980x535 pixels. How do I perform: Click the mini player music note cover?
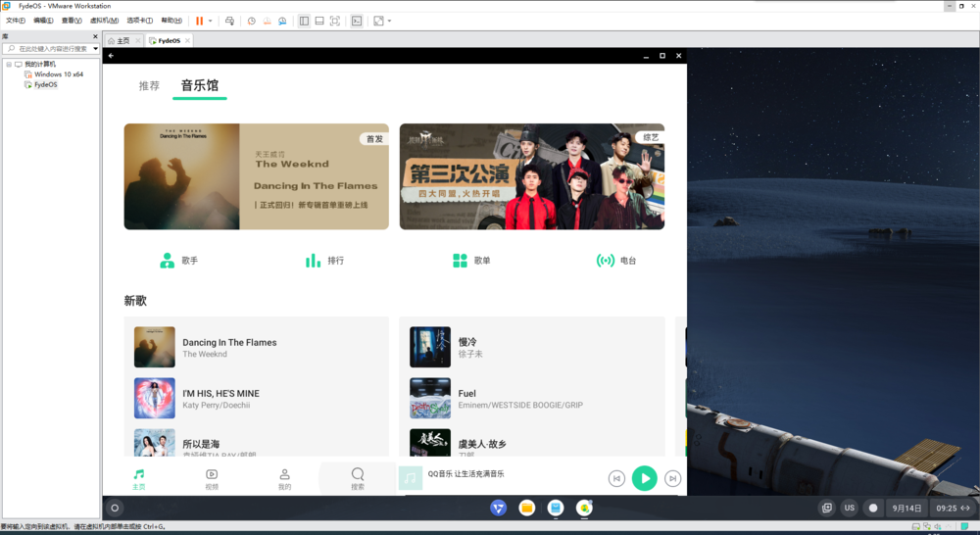coord(410,479)
